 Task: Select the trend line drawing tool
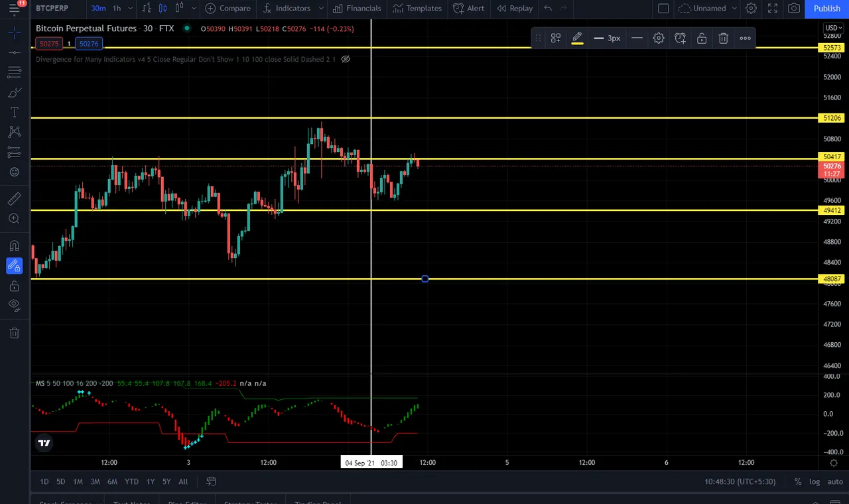coord(15,52)
